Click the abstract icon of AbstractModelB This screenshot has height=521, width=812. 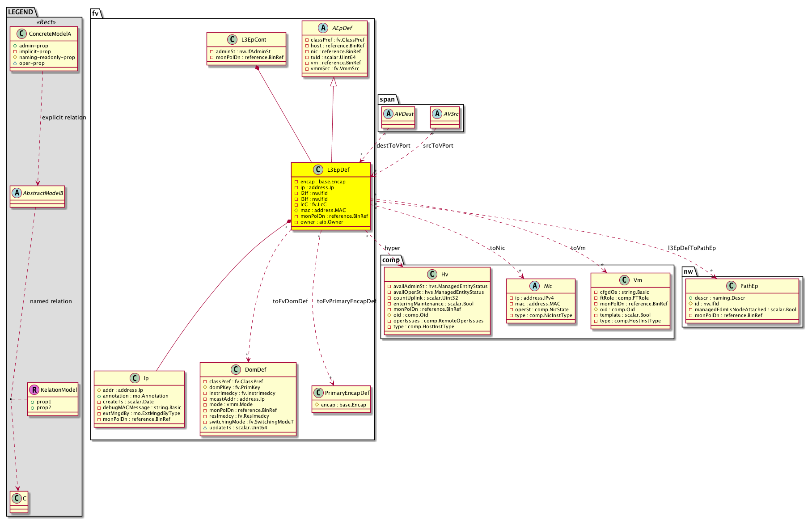coord(17,193)
